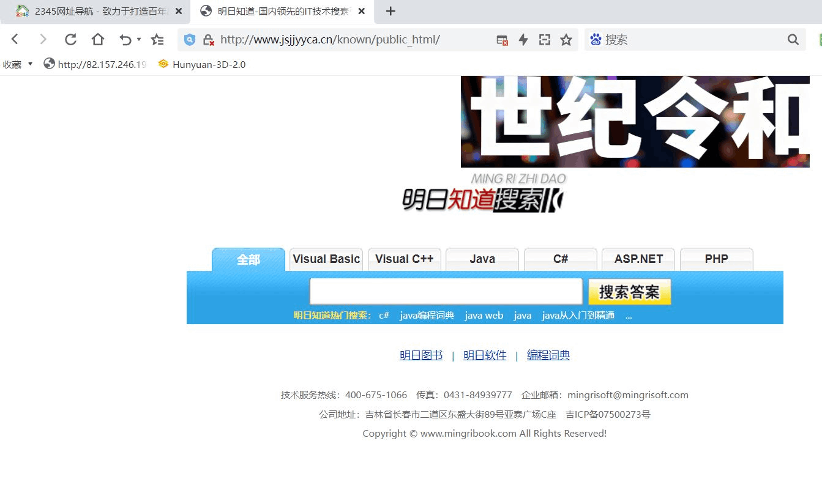Select the PHP tab
Image resolution: width=822 pixels, height=504 pixels.
pos(716,259)
